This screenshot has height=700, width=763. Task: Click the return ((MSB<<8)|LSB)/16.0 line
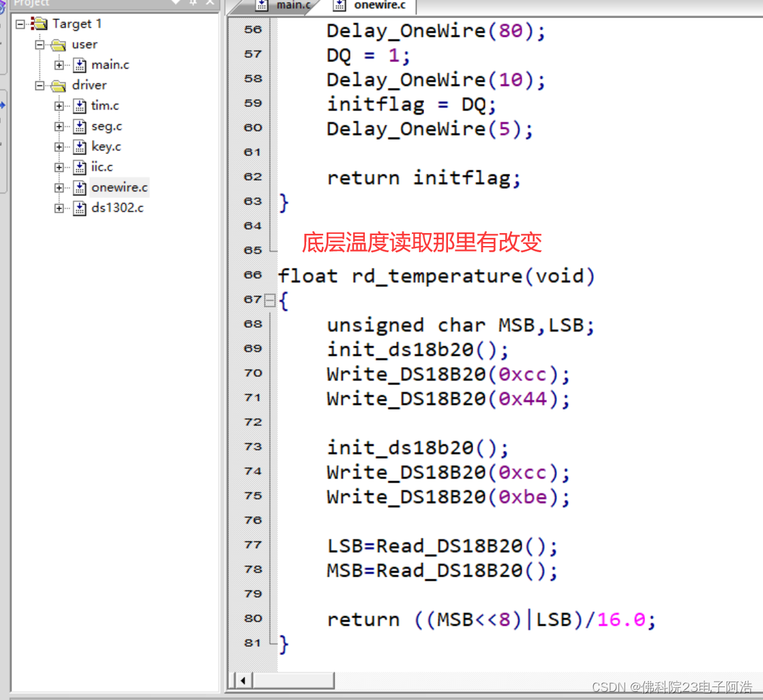tap(491, 620)
